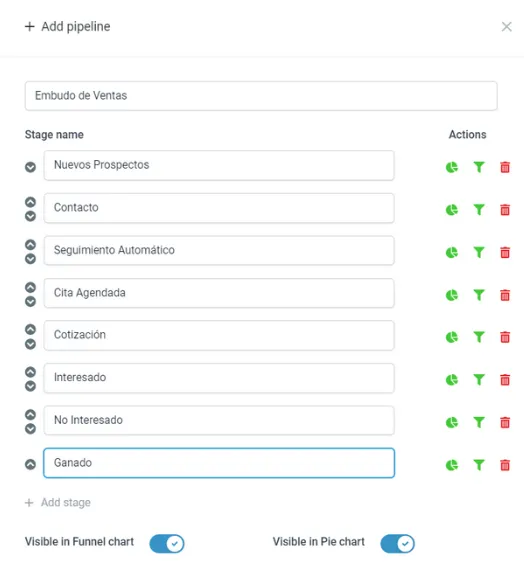This screenshot has height=570, width=524.
Task: Click pie chart icon for Cita Agendada
Action: pyautogui.click(x=452, y=295)
